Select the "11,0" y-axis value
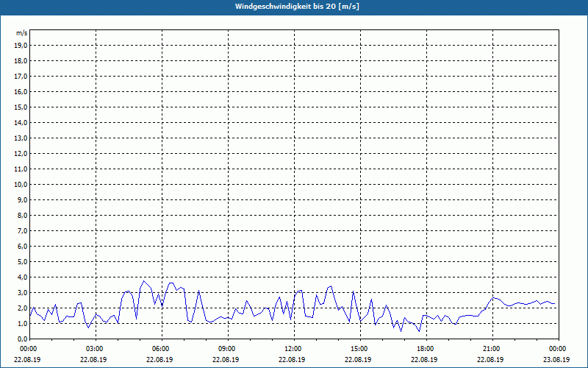This screenshot has width=588, height=368. 21,169
